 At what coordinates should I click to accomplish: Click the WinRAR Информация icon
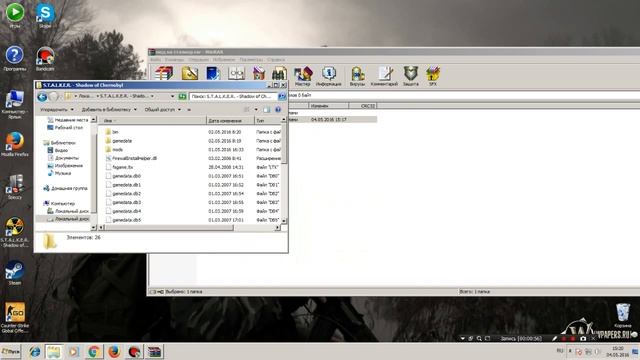click(x=329, y=76)
